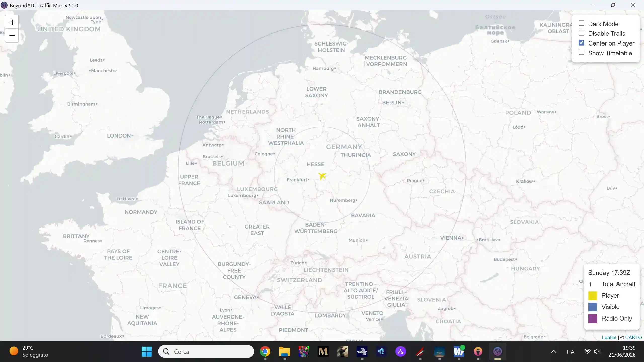Click the yellow Player legend swatch
The height and width of the screenshot is (362, 644).
pos(593,296)
